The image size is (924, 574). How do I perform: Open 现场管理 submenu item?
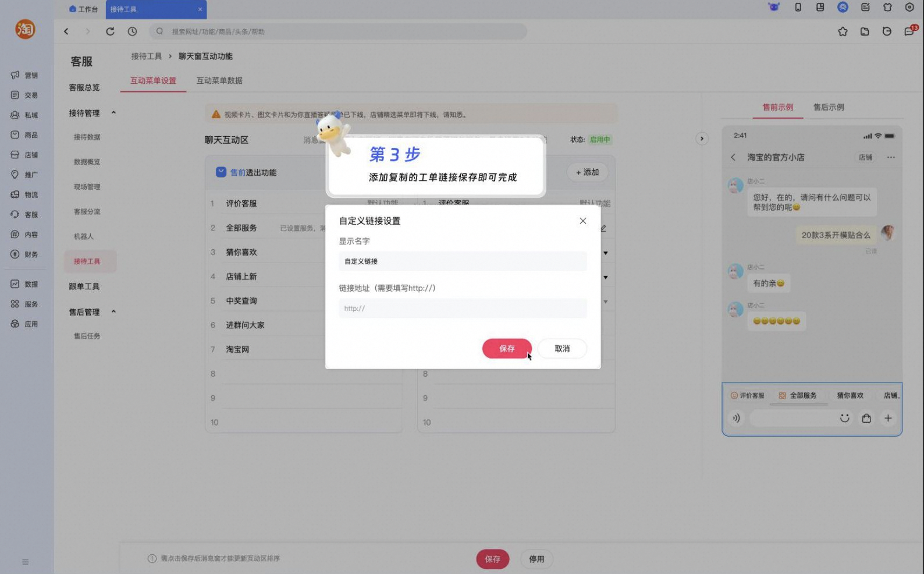coord(87,187)
